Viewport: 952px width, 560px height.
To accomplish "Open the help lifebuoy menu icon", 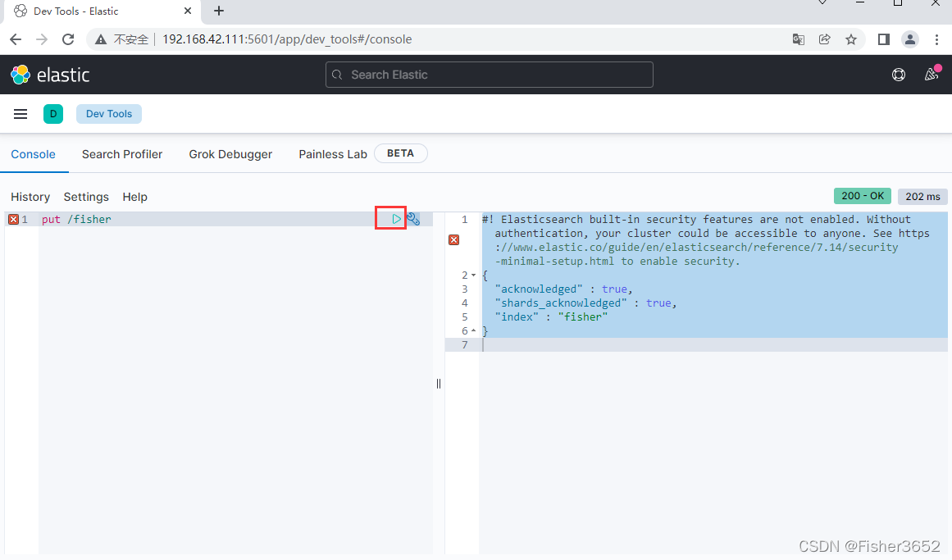I will click(899, 75).
